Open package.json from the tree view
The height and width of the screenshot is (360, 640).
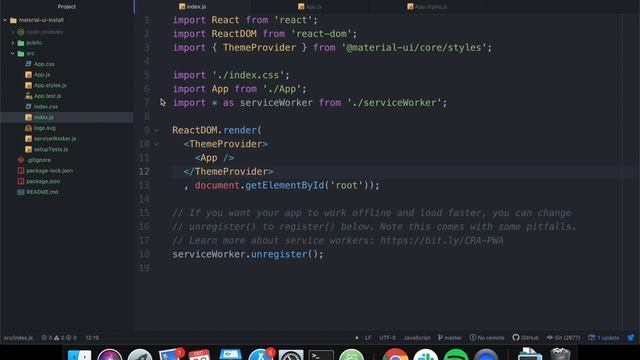[x=43, y=181]
